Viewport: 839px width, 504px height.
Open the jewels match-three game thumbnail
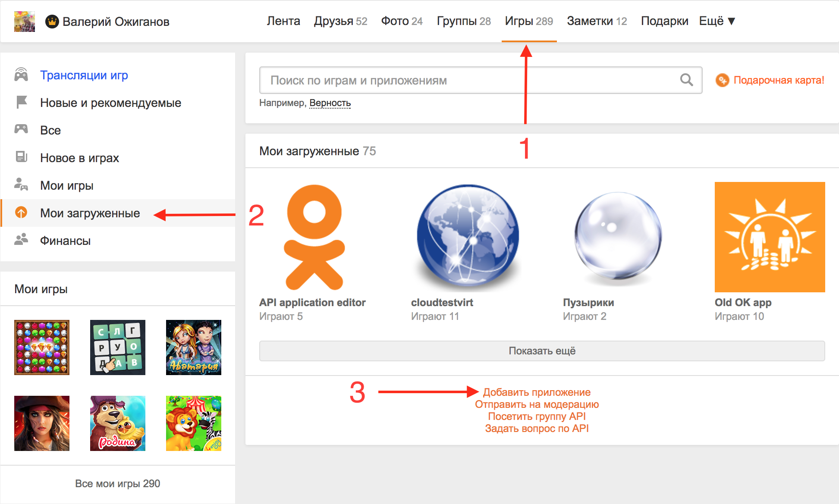(42, 347)
